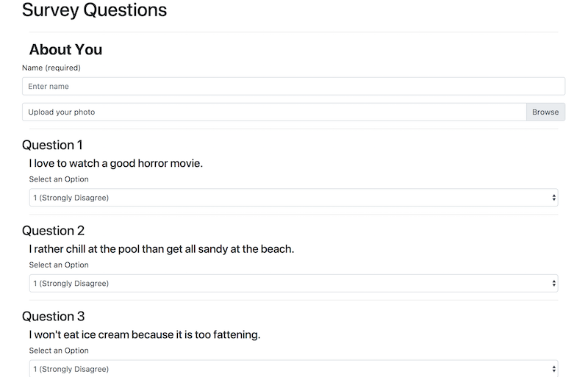Click the Enter name input field

(x=293, y=86)
